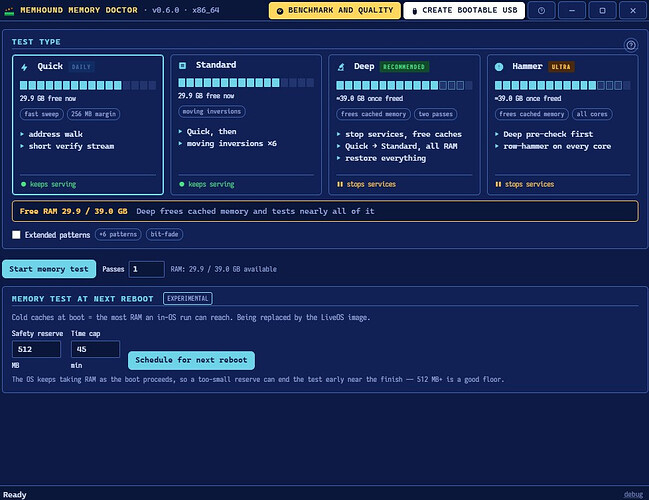Click the DAILY badge on Quick
This screenshot has width=649, height=500.
81,67
